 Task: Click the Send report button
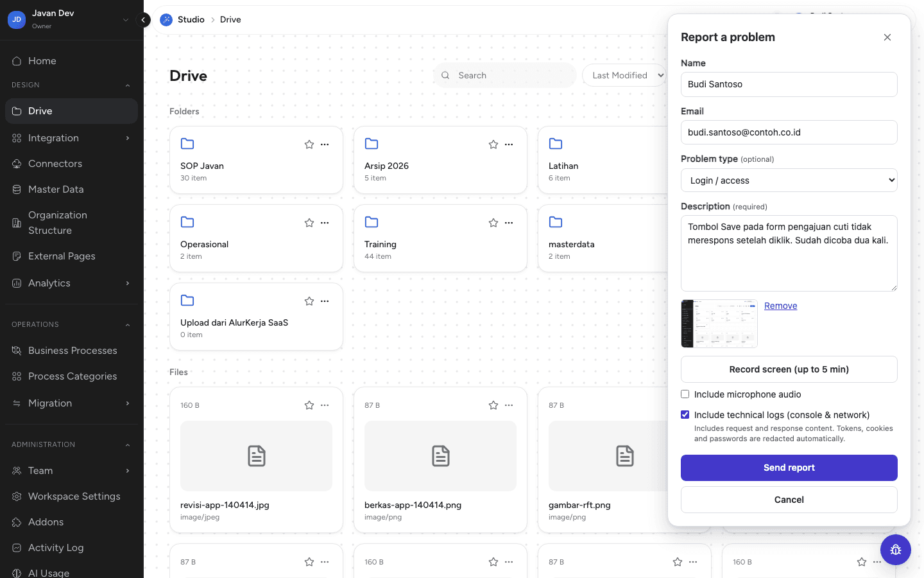pos(789,468)
